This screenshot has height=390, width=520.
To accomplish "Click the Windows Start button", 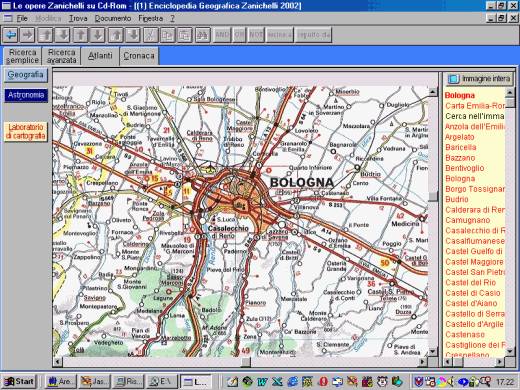I will 19,381.
